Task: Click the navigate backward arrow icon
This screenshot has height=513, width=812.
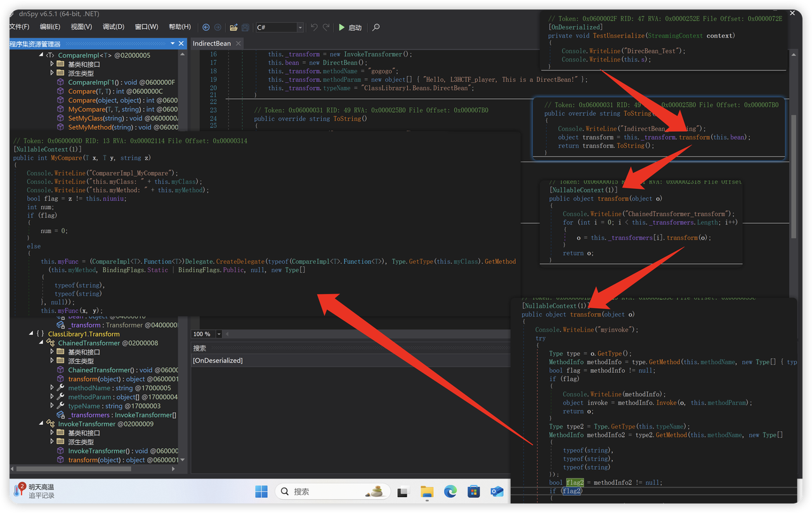Action: (206, 27)
